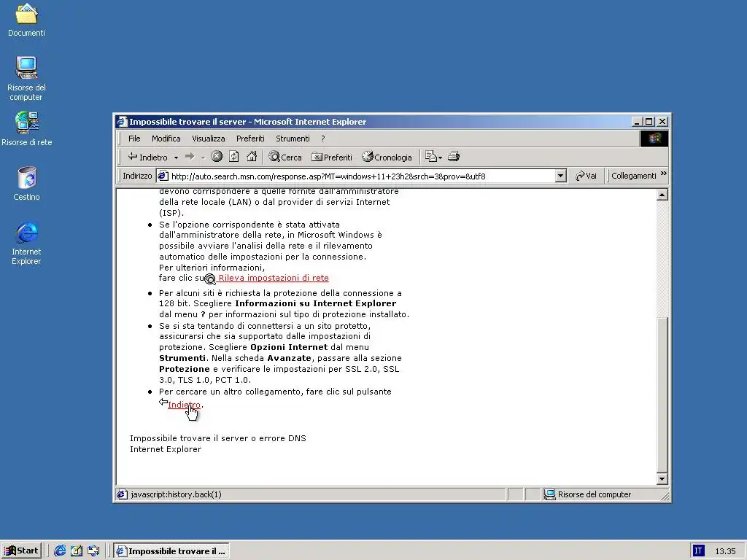747x560 pixels.
Task: Click the Refresh (Aggiorna) toolbar icon
Action: pos(234,156)
